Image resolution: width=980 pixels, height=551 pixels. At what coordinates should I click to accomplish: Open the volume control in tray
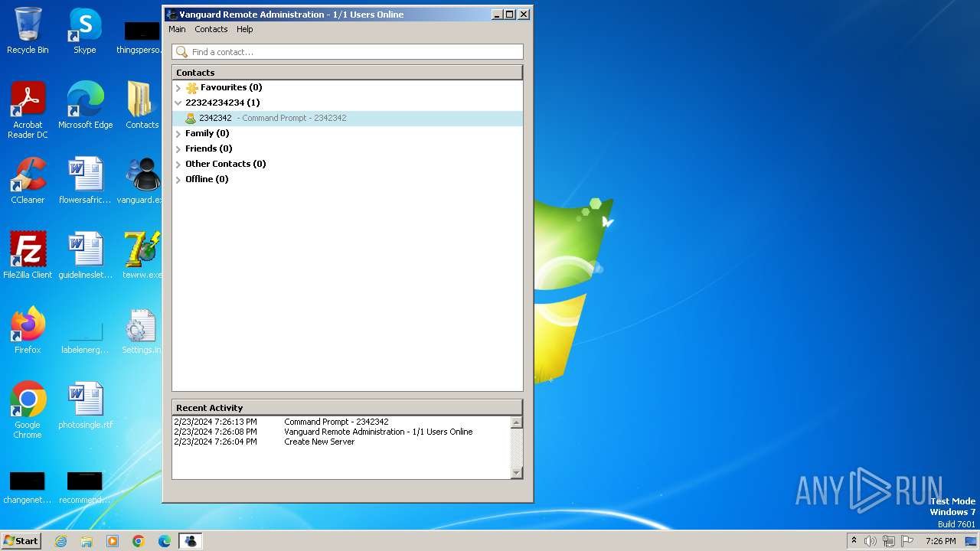click(x=870, y=541)
